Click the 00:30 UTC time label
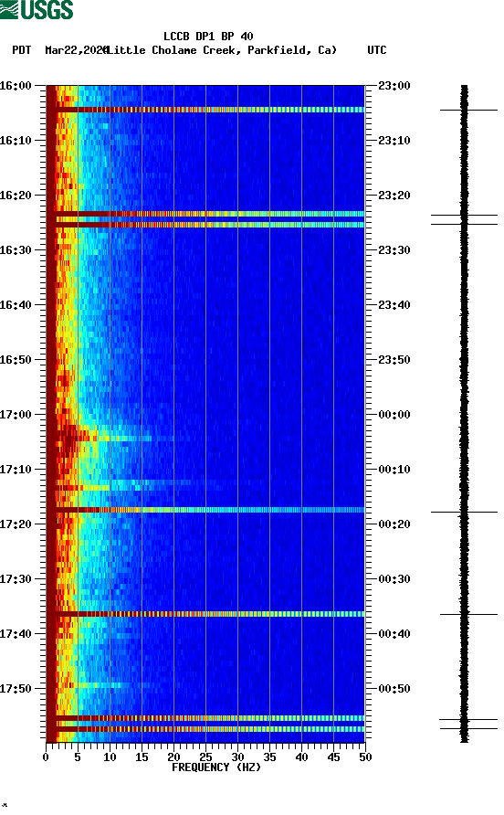The image size is (504, 815). coord(394,579)
